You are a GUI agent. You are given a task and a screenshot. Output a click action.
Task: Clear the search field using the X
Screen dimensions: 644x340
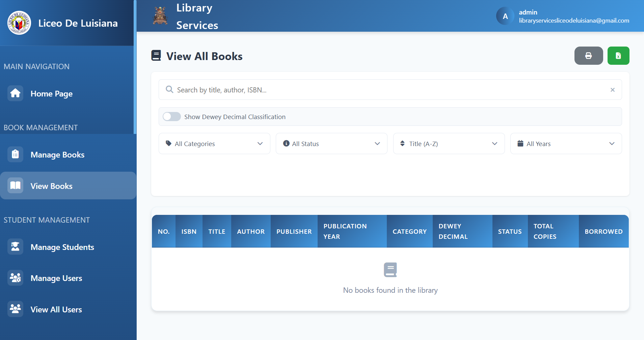pos(613,90)
